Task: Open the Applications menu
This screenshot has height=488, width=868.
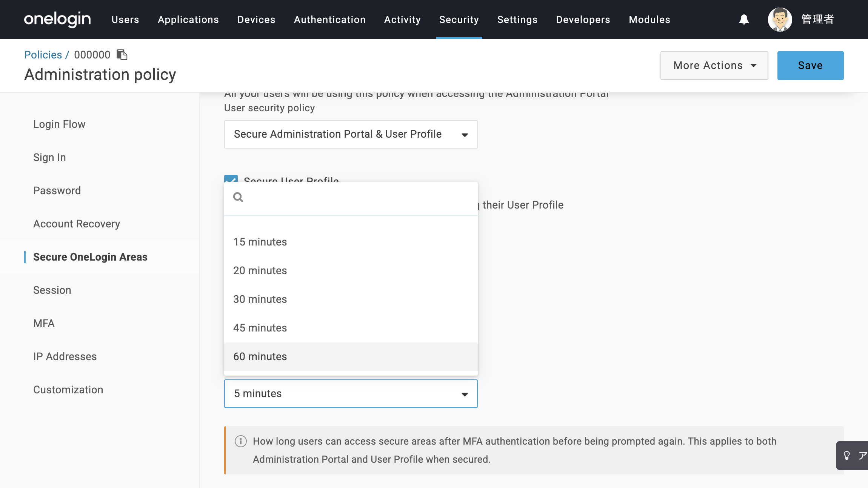Action: [188, 20]
